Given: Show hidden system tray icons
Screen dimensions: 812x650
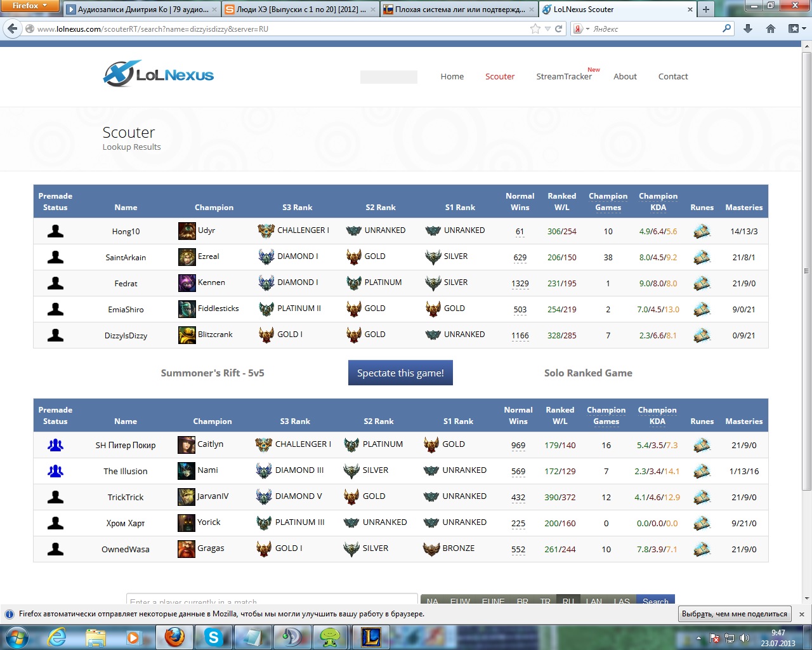Looking at the screenshot, I should click(x=698, y=638).
